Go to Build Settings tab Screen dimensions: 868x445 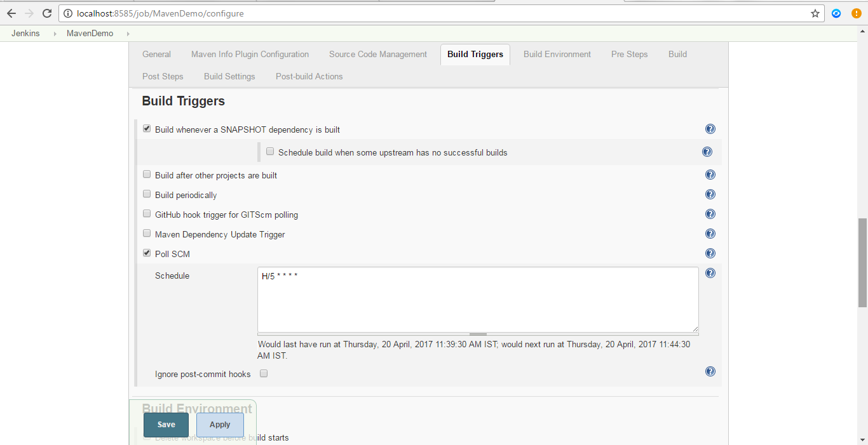point(229,77)
